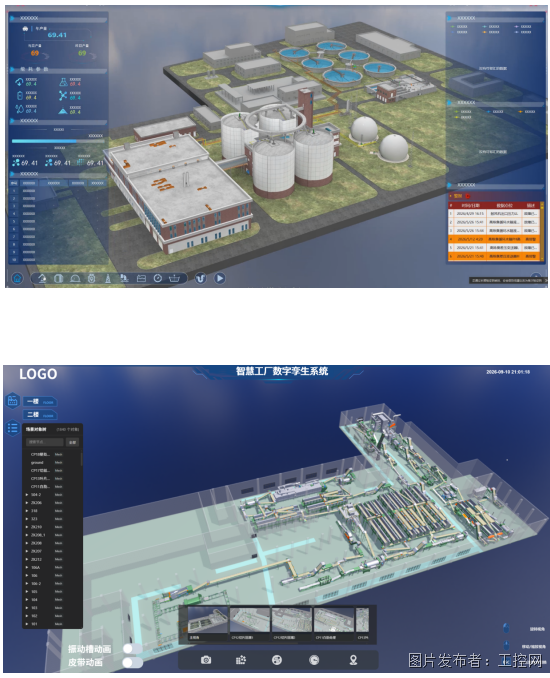The width and height of the screenshot is (550, 678).
Task: Expand the 323 tree node
Action: click(x=27, y=519)
